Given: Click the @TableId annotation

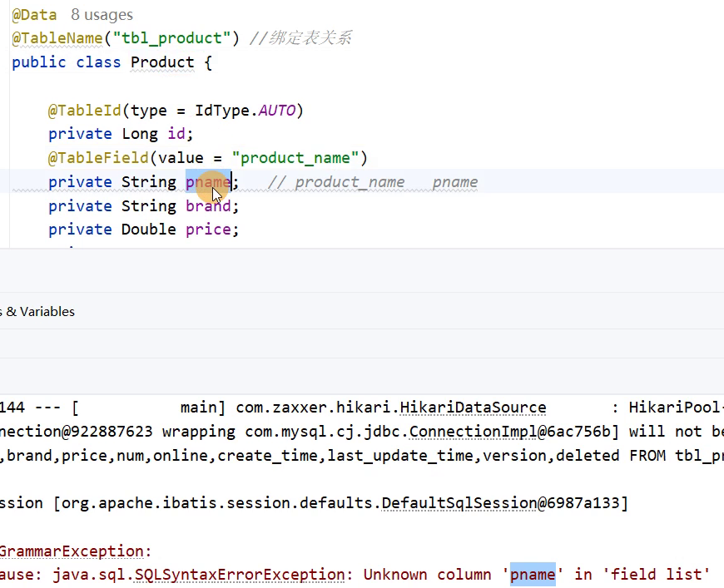Looking at the screenshot, I should coord(85,111).
